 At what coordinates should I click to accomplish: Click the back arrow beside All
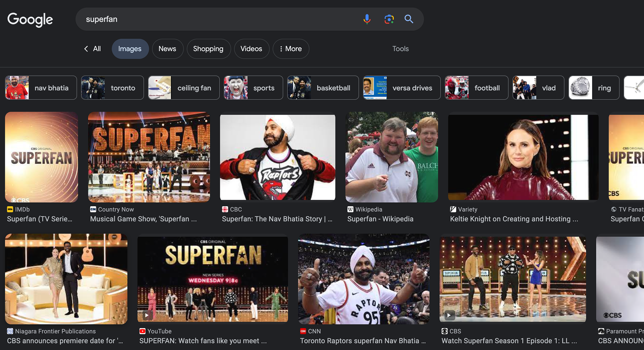click(86, 49)
